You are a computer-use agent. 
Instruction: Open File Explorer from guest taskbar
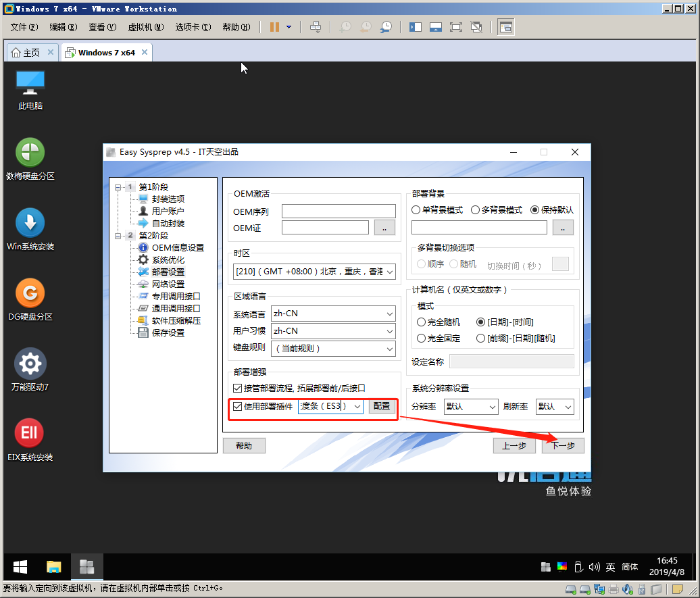(53, 567)
